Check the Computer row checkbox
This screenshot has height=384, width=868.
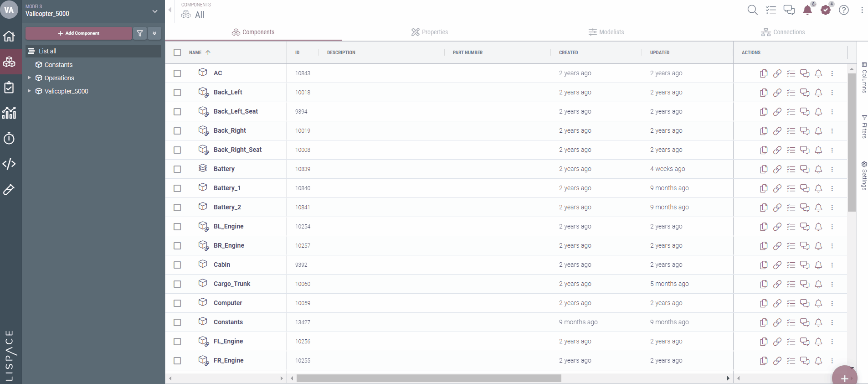click(177, 303)
